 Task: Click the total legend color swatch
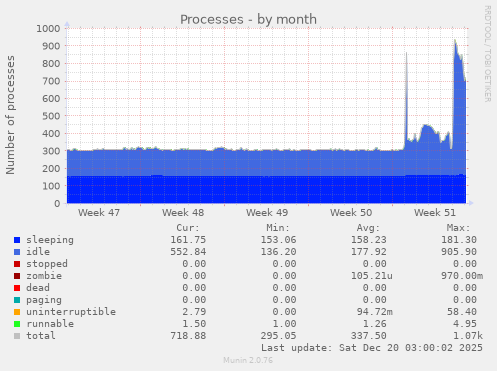coord(17,336)
